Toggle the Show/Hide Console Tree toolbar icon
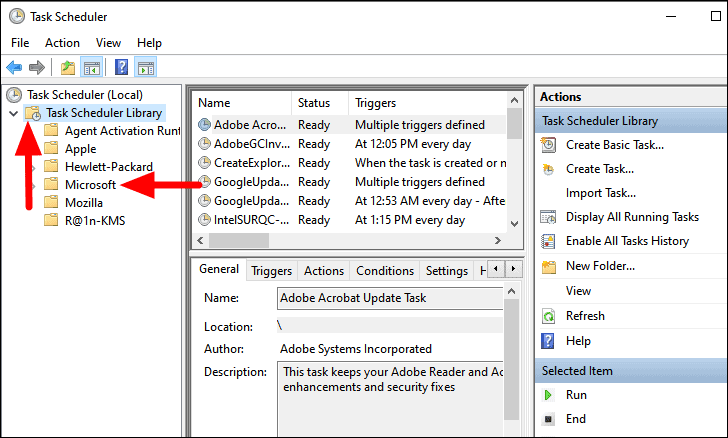This screenshot has width=728, height=438. 91,68
